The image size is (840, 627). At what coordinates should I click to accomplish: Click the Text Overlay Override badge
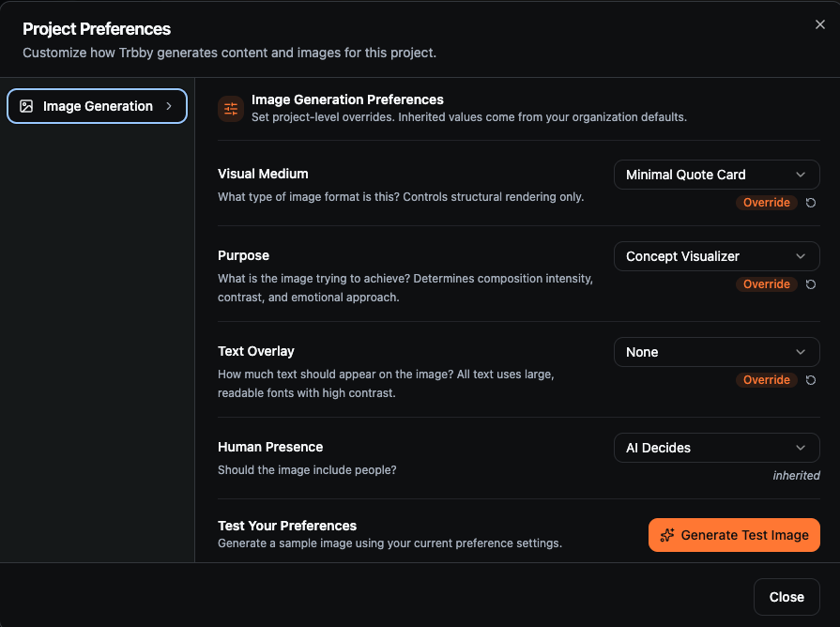click(x=766, y=380)
